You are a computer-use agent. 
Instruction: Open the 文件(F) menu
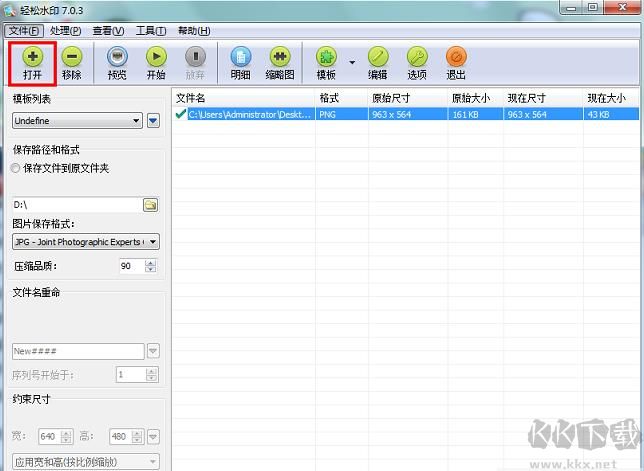(x=24, y=31)
